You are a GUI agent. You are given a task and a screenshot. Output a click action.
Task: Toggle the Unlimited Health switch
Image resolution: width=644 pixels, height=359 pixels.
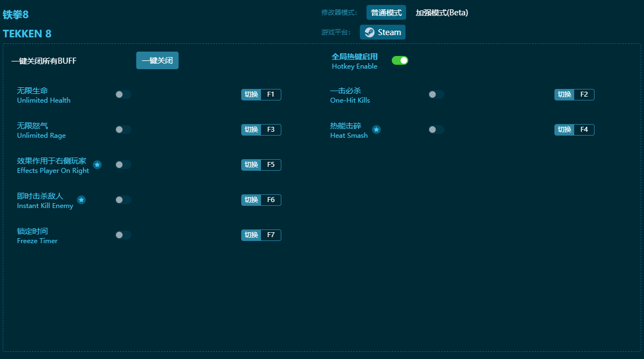123,94
